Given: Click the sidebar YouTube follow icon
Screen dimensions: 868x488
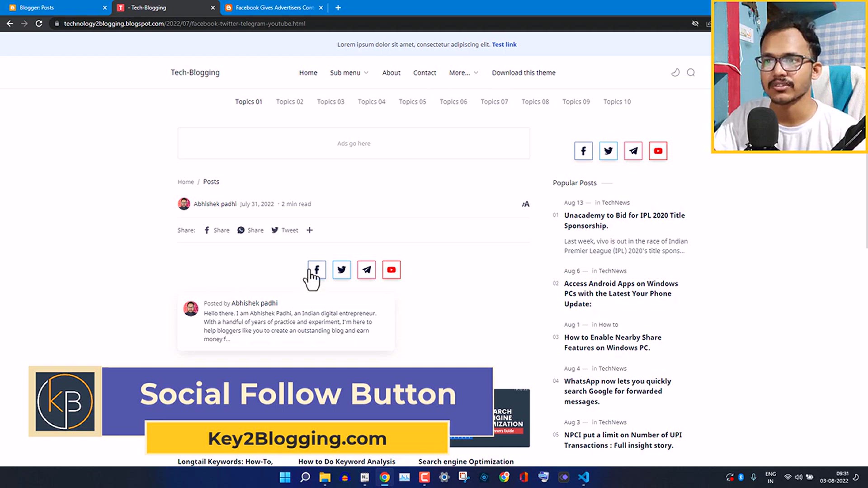Looking at the screenshot, I should click(x=658, y=151).
